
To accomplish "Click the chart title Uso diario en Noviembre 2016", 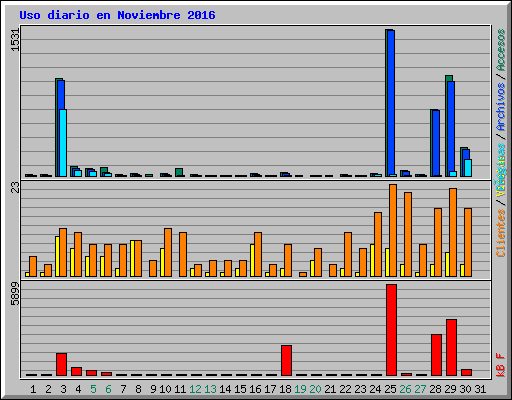I will [x=117, y=15].
